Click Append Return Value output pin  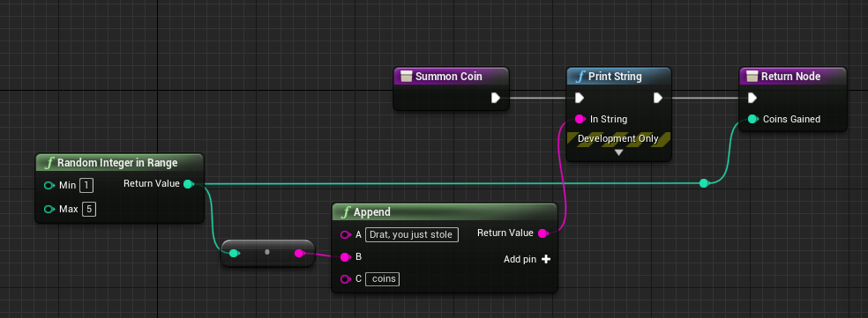(x=543, y=233)
